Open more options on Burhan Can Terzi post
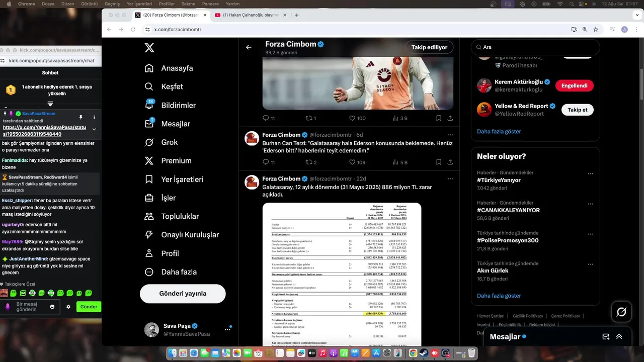644x362 pixels. [x=450, y=135]
